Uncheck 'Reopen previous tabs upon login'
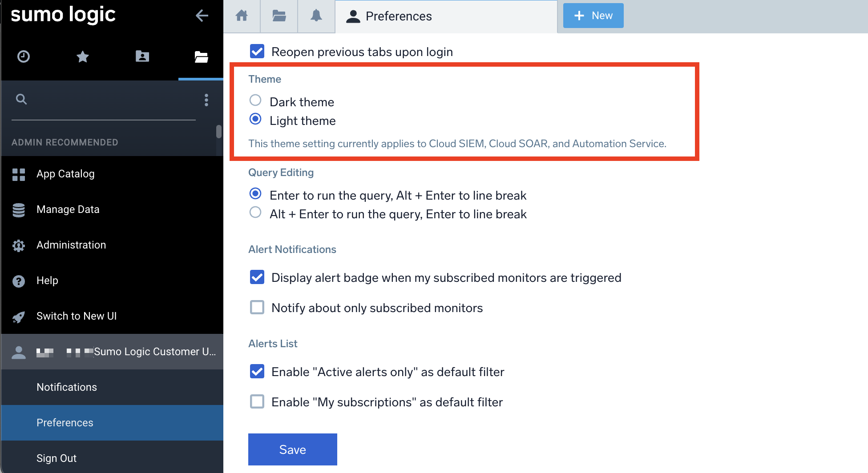The height and width of the screenshot is (473, 868). click(257, 51)
